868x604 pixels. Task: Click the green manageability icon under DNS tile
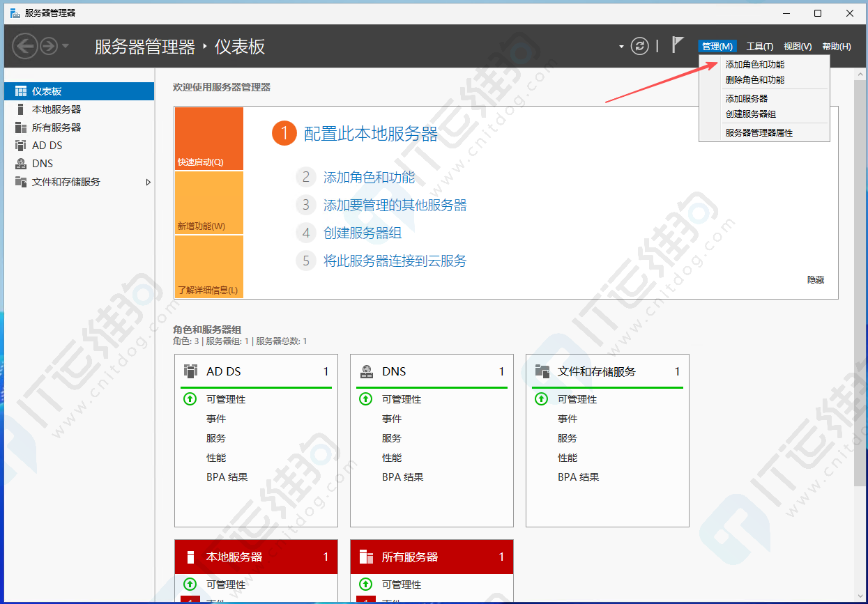(365, 399)
